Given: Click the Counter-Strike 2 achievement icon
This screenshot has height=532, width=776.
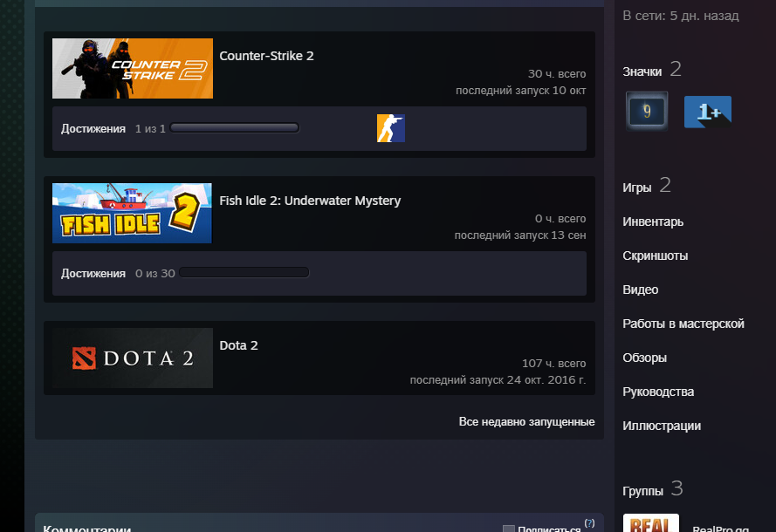Looking at the screenshot, I should click(390, 128).
